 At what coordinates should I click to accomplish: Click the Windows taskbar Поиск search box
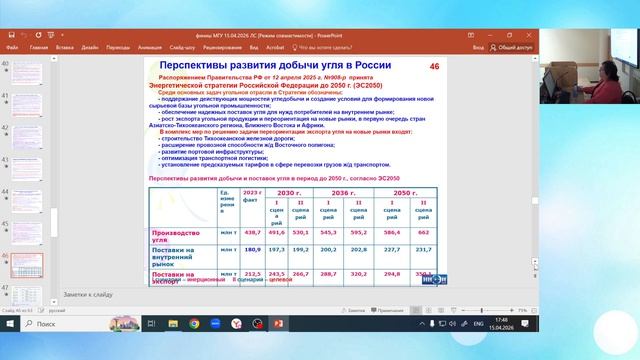pos(81,324)
